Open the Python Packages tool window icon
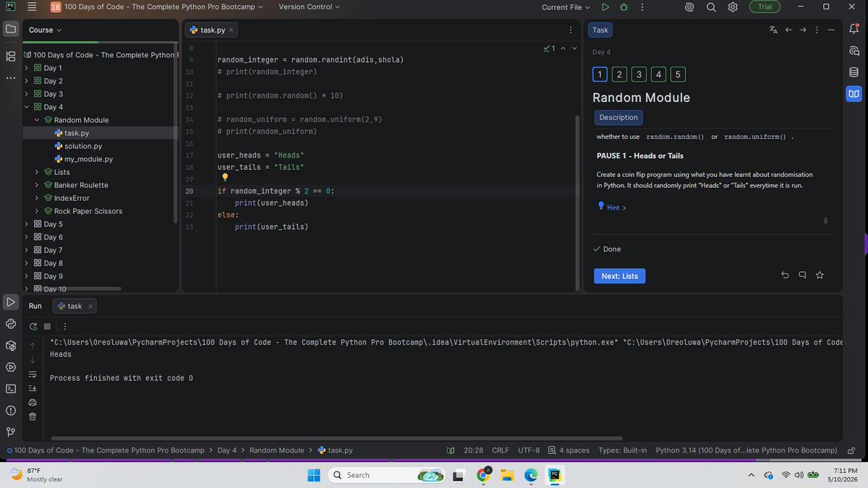The height and width of the screenshot is (488, 868). (11, 345)
